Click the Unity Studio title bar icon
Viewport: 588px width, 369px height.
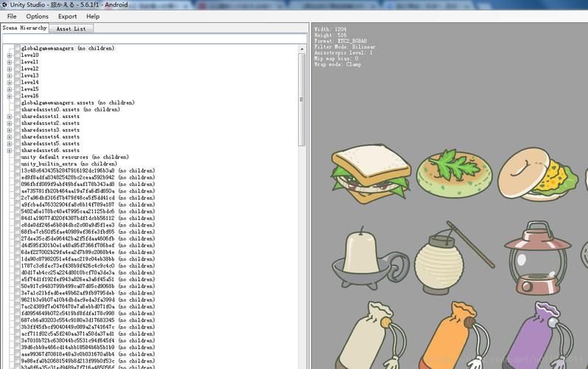tap(4, 5)
